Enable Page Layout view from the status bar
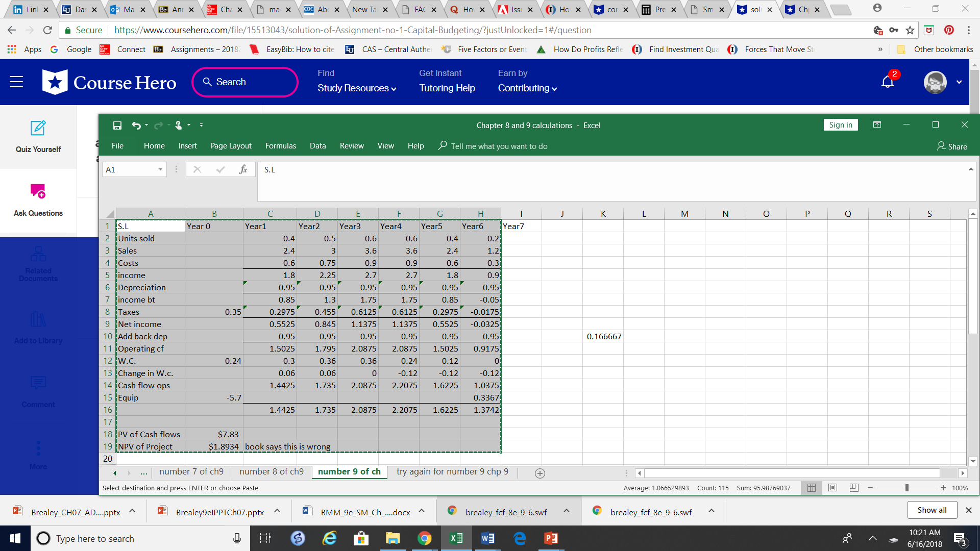Screen dimensions: 980x551 [x=832, y=488]
